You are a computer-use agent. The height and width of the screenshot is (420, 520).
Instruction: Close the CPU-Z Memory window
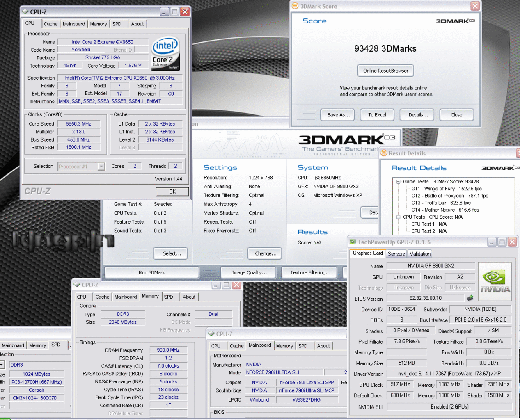[x=236, y=285]
